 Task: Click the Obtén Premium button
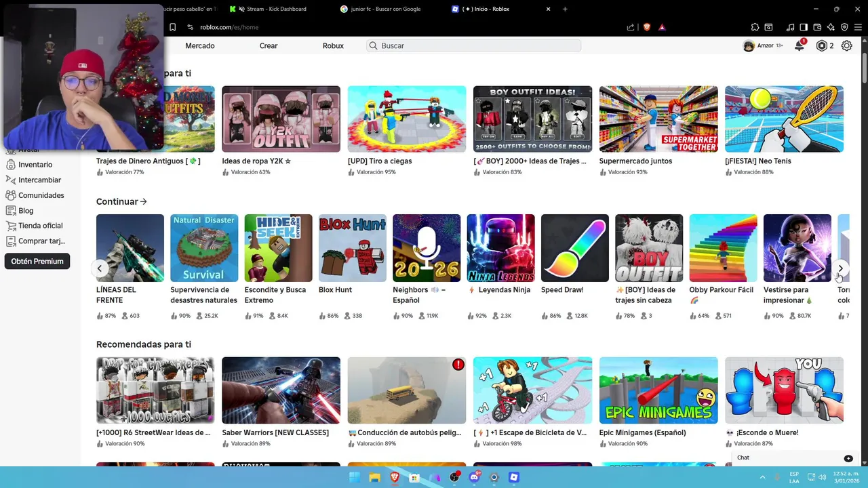click(x=37, y=261)
